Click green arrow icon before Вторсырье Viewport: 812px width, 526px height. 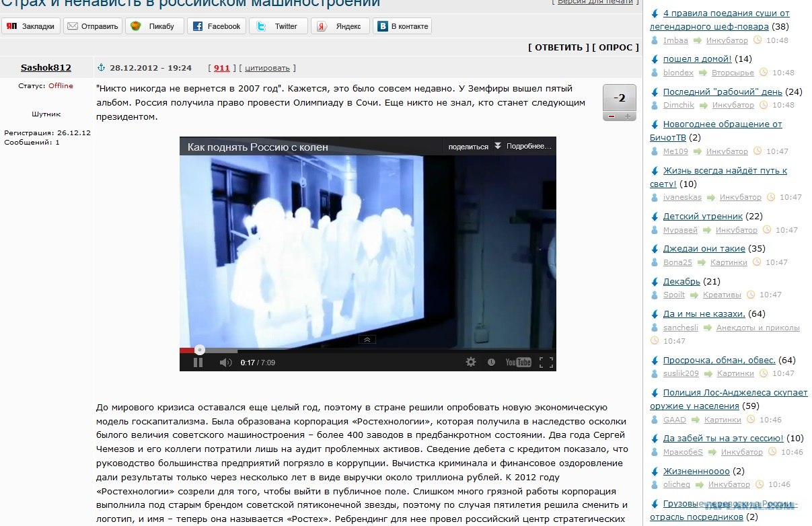click(x=702, y=73)
